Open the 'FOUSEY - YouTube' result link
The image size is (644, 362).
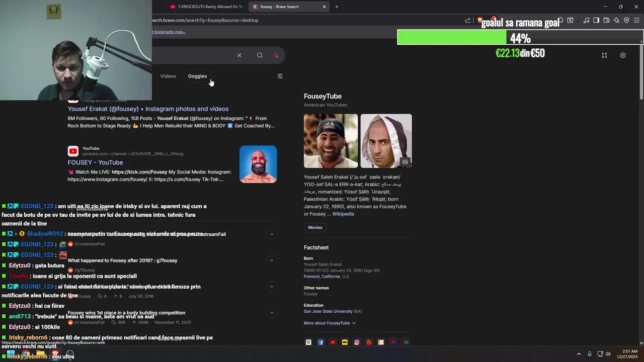pos(95,162)
